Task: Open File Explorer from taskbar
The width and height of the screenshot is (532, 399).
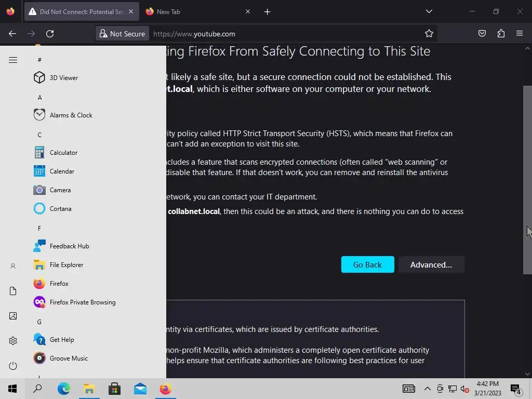Action: (x=89, y=389)
